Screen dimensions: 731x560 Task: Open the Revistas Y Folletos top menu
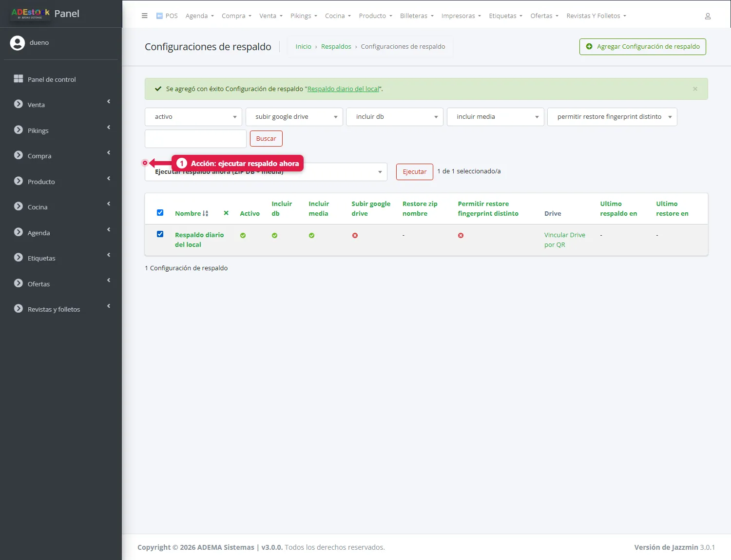596,16
